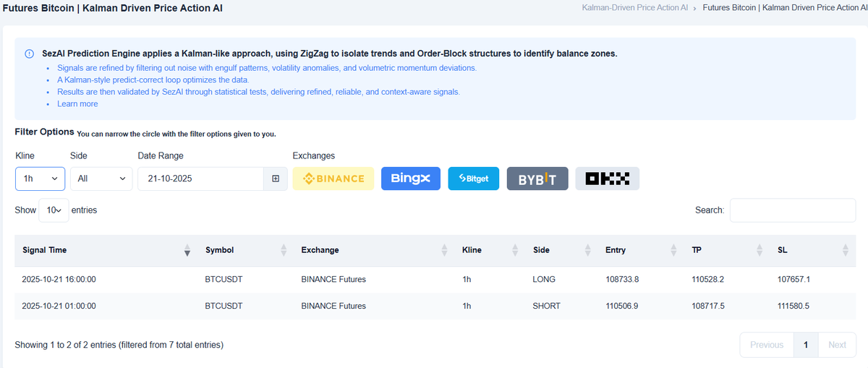The height and width of the screenshot is (368, 868).
Task: Select the Bitget exchange filter
Action: (474, 179)
